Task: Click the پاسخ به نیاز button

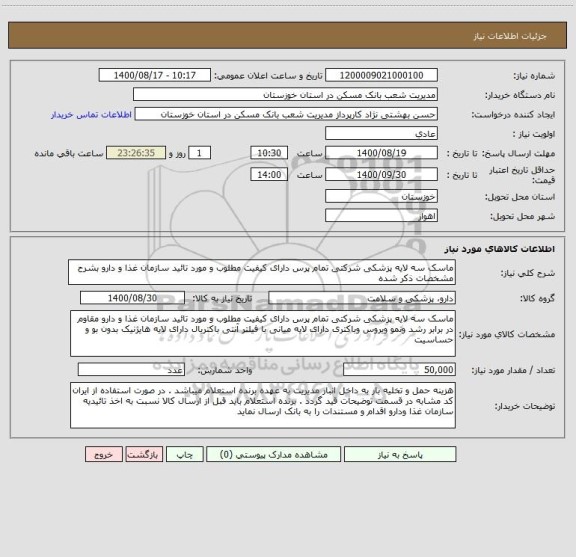Action: pyautogui.click(x=400, y=454)
